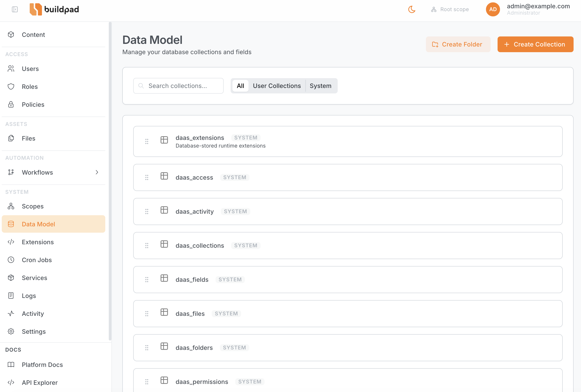The image size is (581, 392).
Task: Grab the drag handle on daas_extensions row
Action: pos(147,142)
